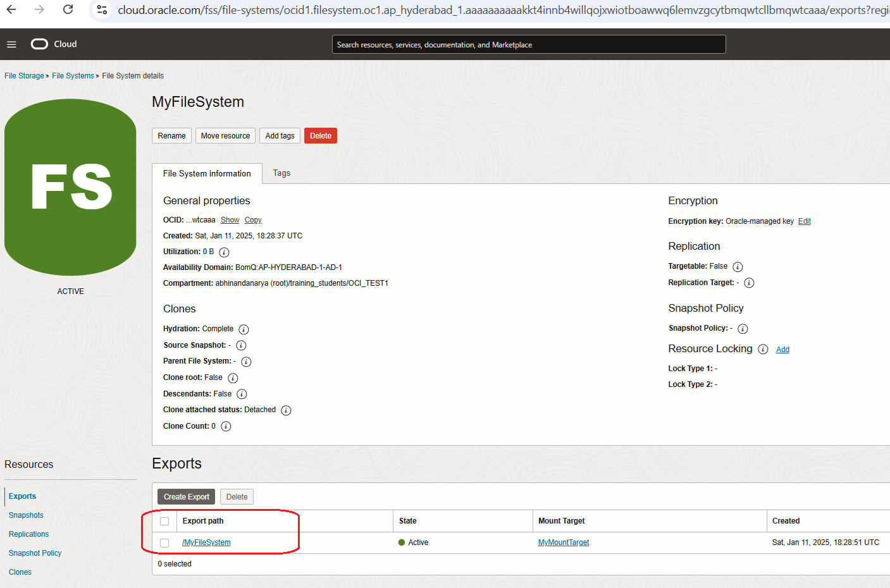Screen dimensions: 890x588
Task: Click into the Search resources field
Action: click(x=528, y=45)
